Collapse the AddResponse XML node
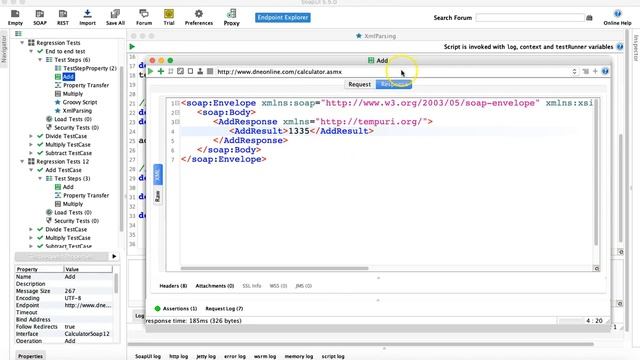640x360 pixels. click(178, 122)
